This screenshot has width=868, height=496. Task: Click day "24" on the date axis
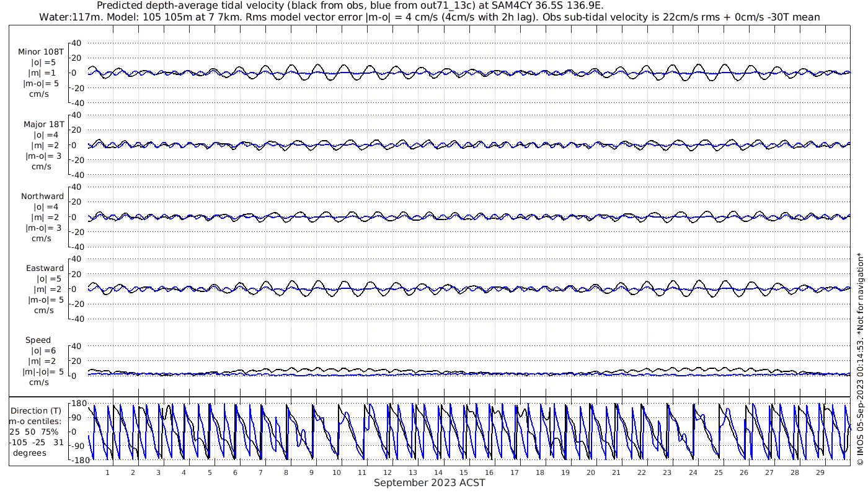(x=693, y=472)
